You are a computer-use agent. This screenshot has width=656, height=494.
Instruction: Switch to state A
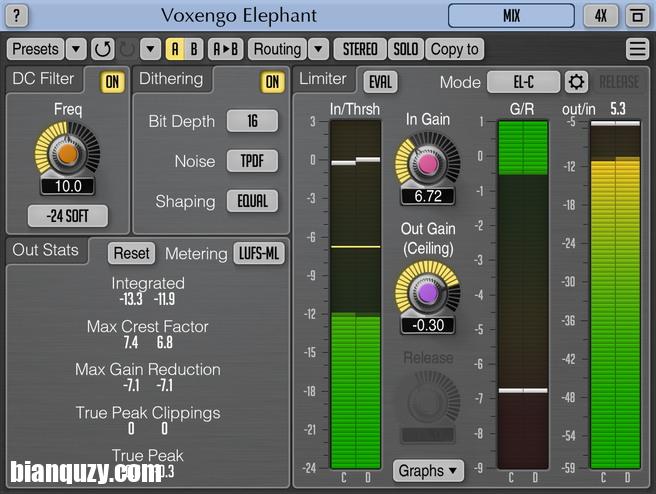175,49
